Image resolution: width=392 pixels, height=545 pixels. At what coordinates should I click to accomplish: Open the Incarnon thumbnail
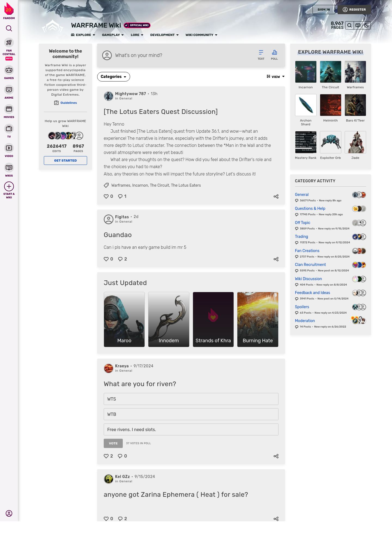[x=306, y=72]
